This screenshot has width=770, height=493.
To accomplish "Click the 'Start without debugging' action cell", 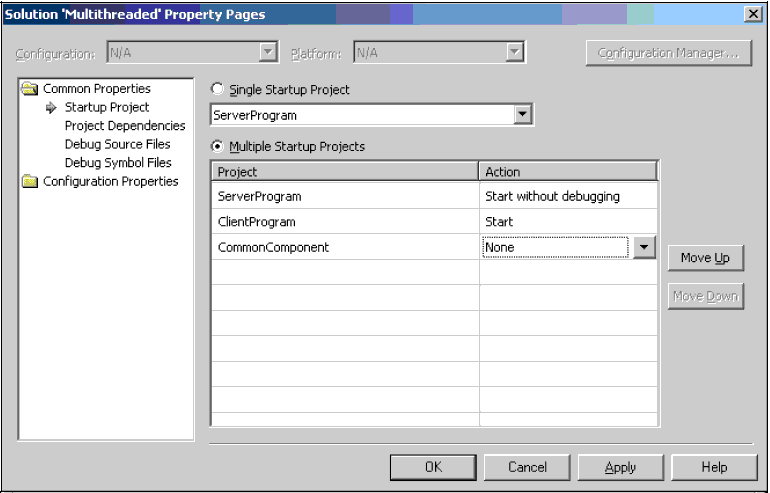I will click(x=568, y=196).
